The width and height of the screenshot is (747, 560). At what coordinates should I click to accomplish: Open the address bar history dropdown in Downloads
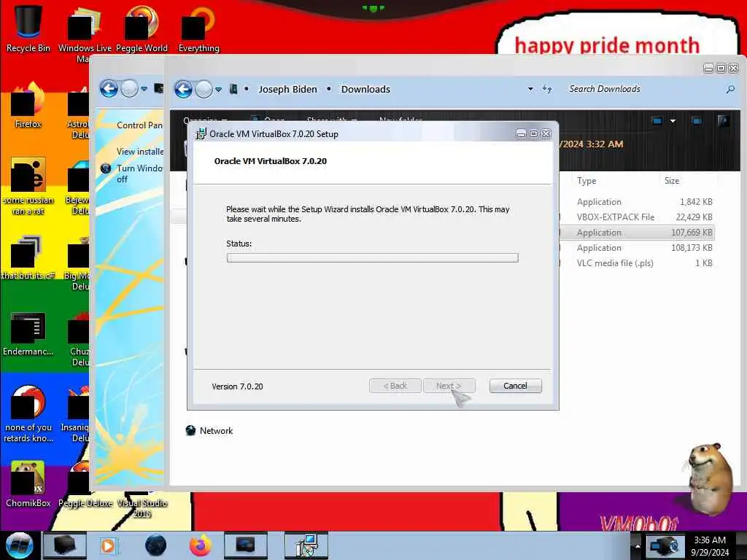click(530, 89)
